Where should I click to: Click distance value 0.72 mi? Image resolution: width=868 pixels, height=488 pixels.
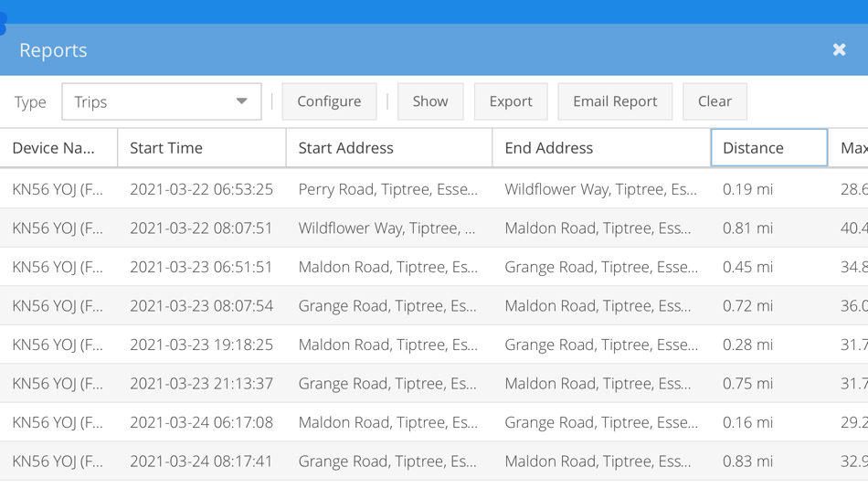747,306
